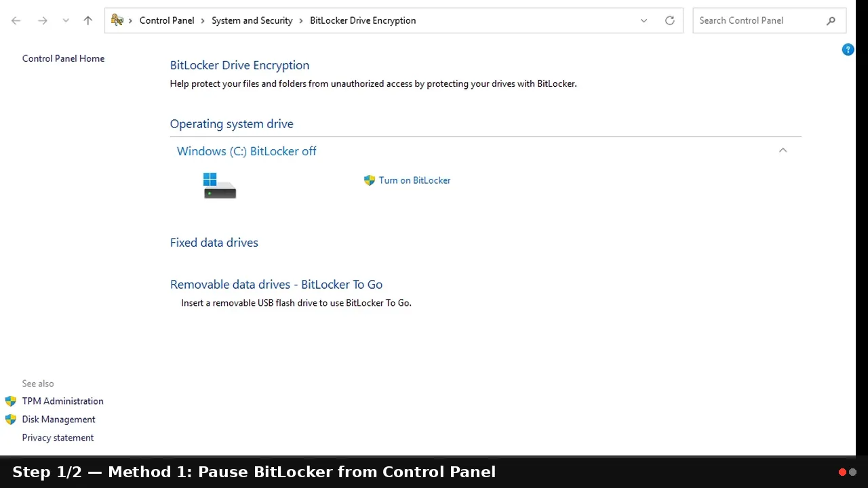
Task: Select System and Security breadcrumb
Action: point(252,20)
